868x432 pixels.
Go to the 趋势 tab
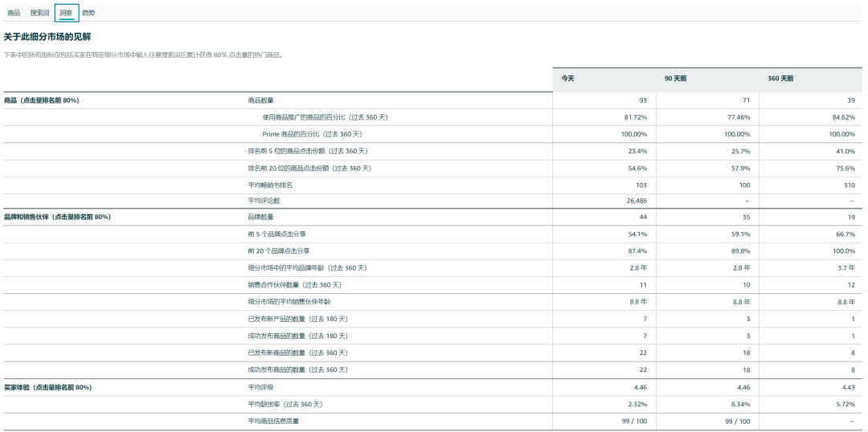(88, 13)
